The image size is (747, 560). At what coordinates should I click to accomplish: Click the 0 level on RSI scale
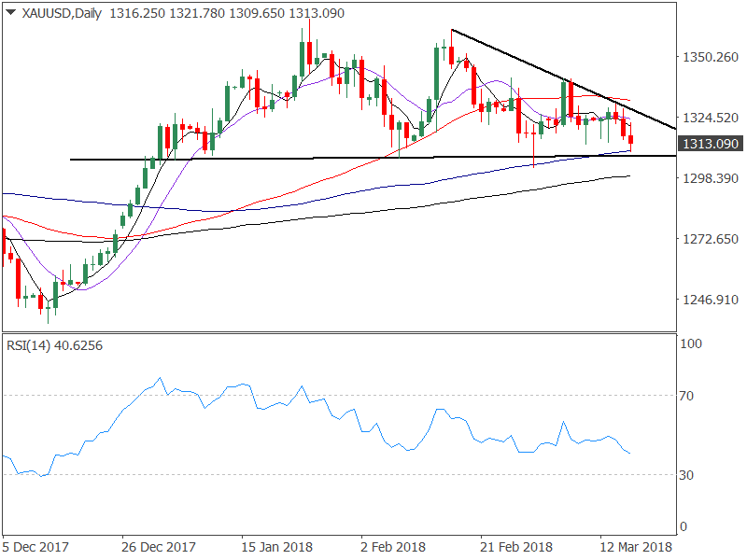pos(684,526)
